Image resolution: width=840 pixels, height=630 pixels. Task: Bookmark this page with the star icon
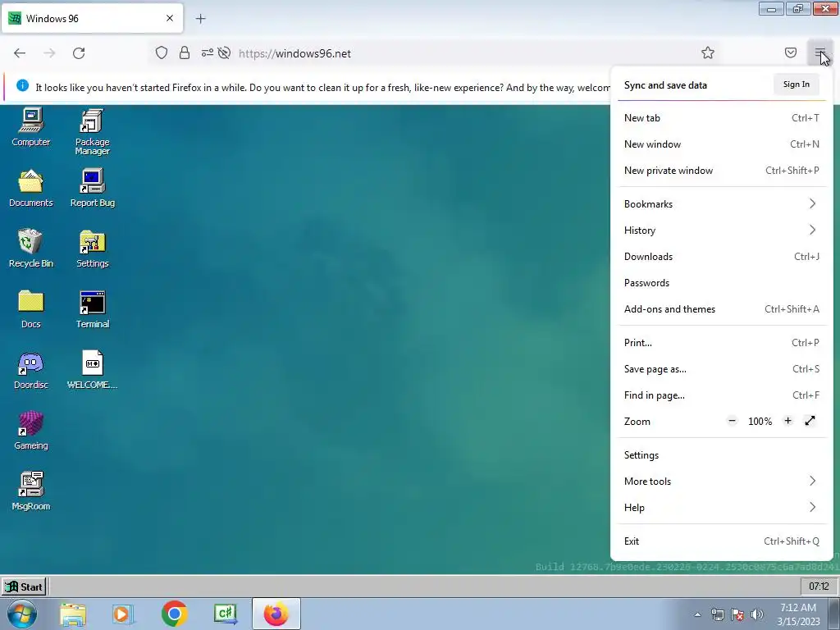pyautogui.click(x=708, y=53)
